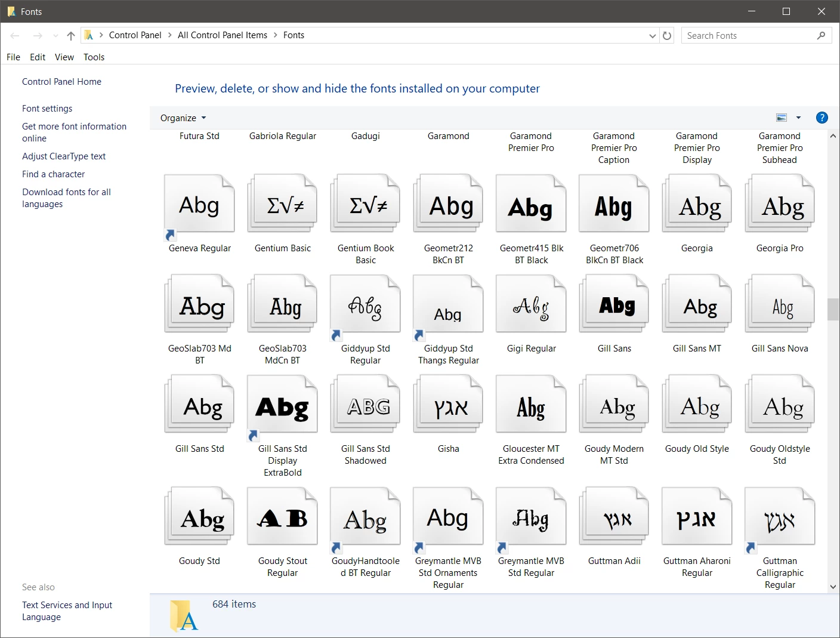
Task: Select the Geometr212 BkCn BT font icon
Action: coord(448,204)
